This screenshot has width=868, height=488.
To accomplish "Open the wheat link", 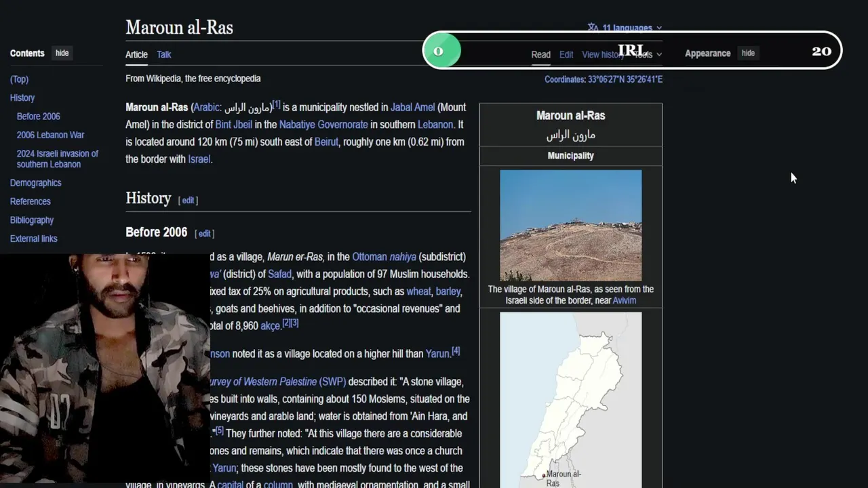I will tap(418, 291).
